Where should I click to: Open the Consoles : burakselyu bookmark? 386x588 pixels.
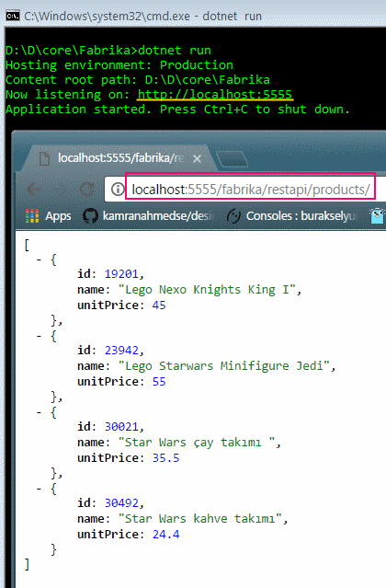(x=291, y=216)
